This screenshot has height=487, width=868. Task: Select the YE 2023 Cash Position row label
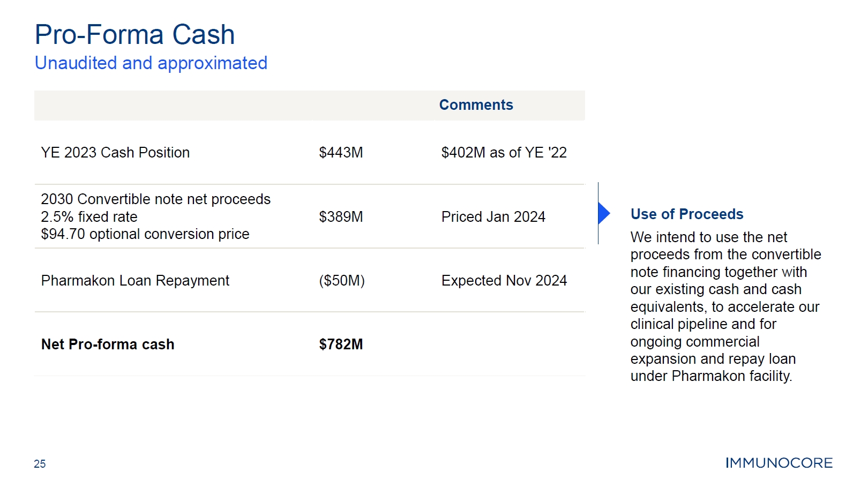(115, 153)
